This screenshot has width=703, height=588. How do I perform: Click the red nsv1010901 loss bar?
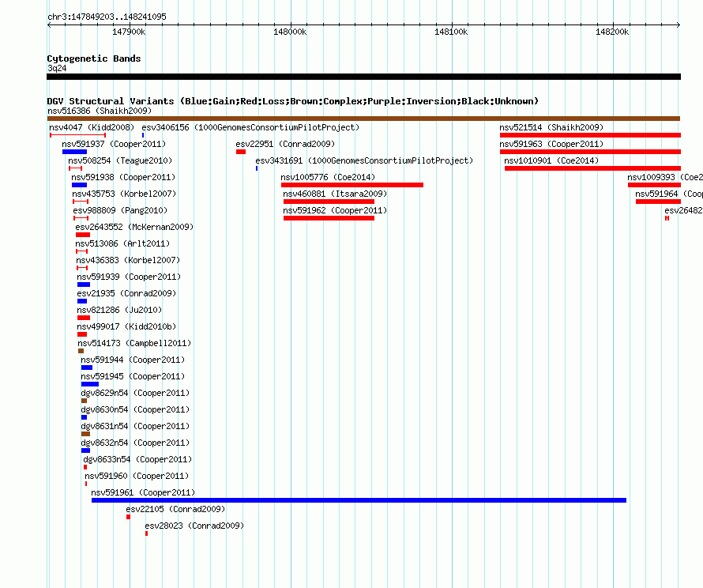point(592,168)
